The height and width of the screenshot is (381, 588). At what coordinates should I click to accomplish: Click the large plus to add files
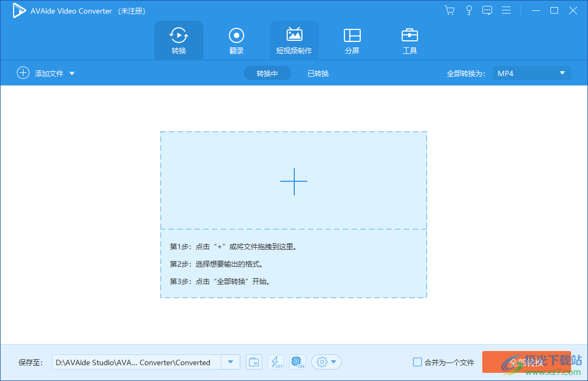pyautogui.click(x=294, y=181)
